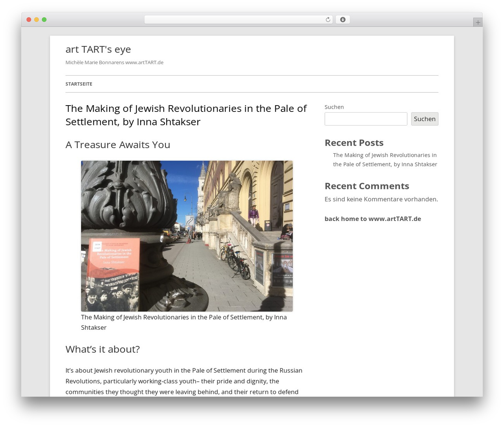Open the recent post about Jewish Revolutionaries
Image resolution: width=504 pixels, height=427 pixels.
[x=385, y=160]
